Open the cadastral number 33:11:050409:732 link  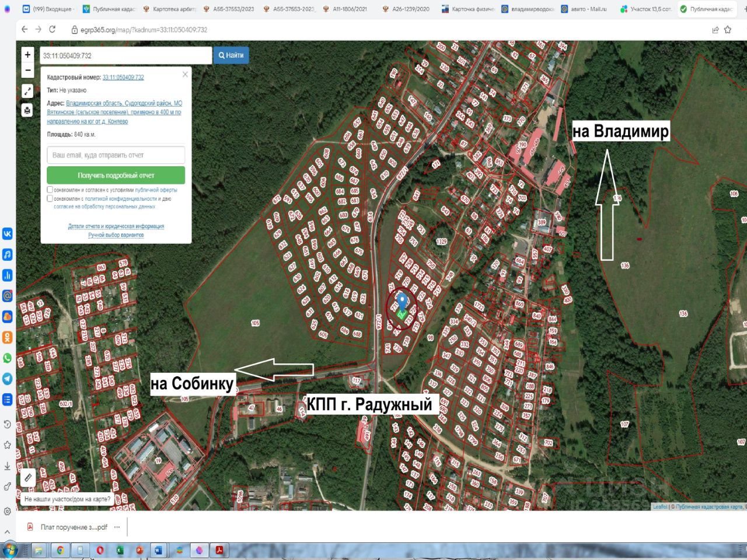[x=123, y=77]
